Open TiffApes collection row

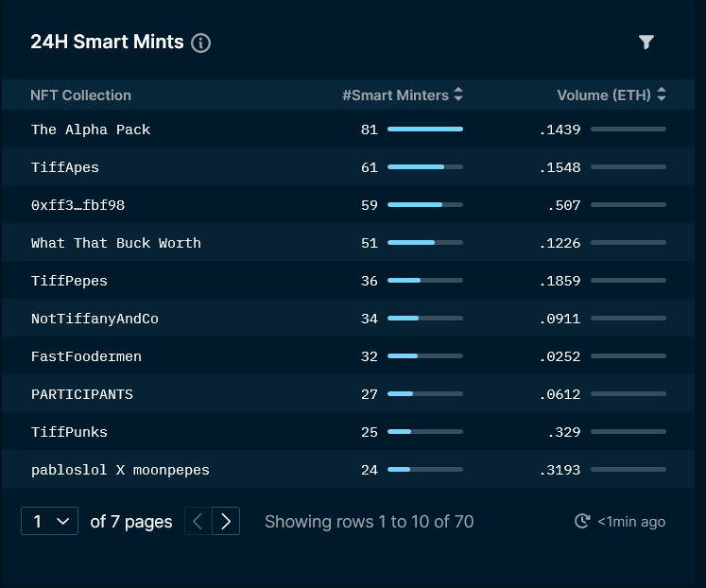click(348, 167)
